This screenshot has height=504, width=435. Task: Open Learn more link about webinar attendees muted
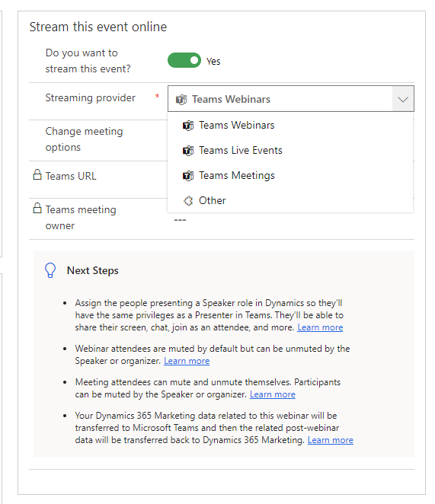coord(187,361)
